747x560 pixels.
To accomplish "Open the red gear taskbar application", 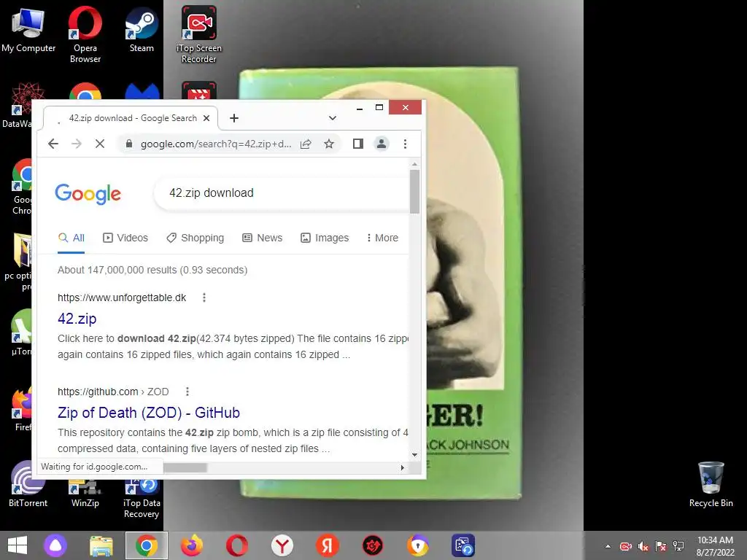I will pyautogui.click(x=373, y=545).
